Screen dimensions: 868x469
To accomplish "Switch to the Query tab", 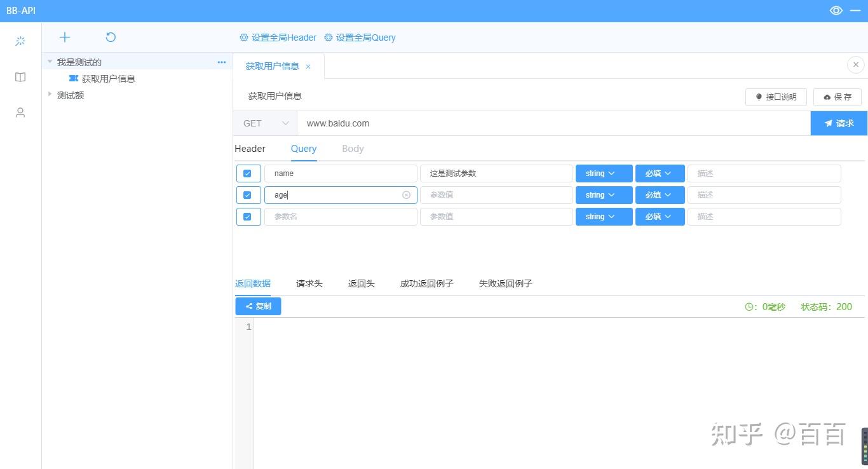I will [x=304, y=149].
